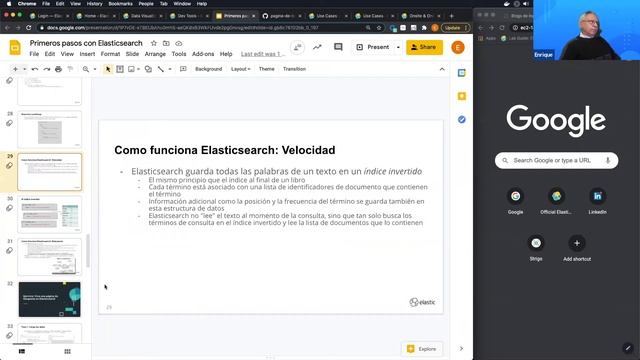Star the Primeros pasos con Elasticsearch presentation
The width and height of the screenshot is (640, 360).
[x=154, y=43]
